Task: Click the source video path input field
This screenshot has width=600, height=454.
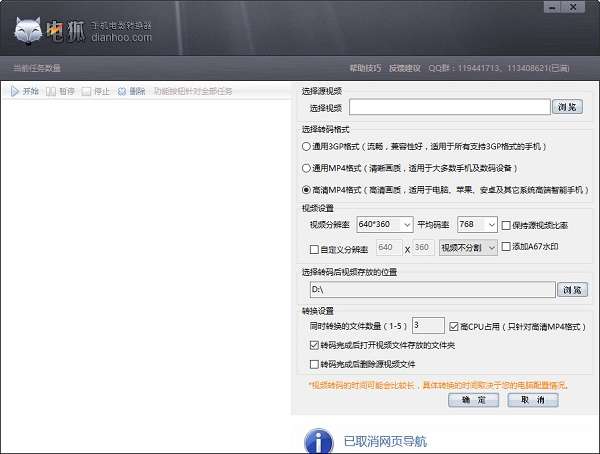Action: point(449,107)
